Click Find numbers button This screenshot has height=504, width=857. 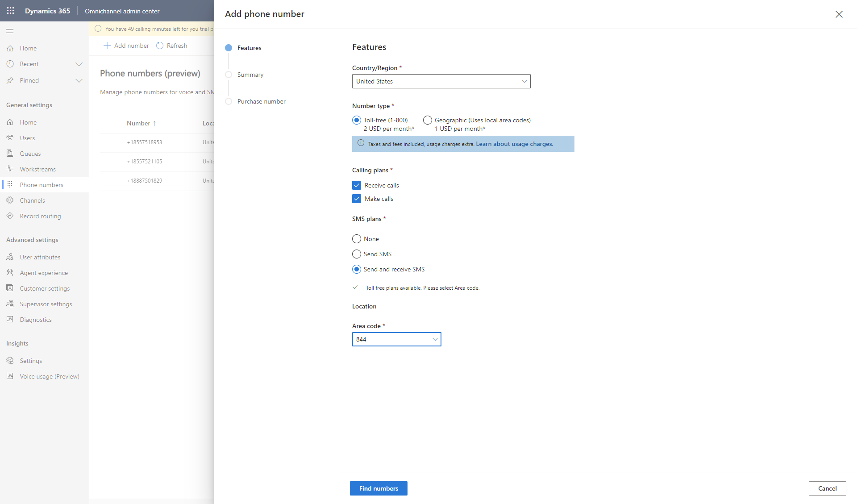pos(379,488)
